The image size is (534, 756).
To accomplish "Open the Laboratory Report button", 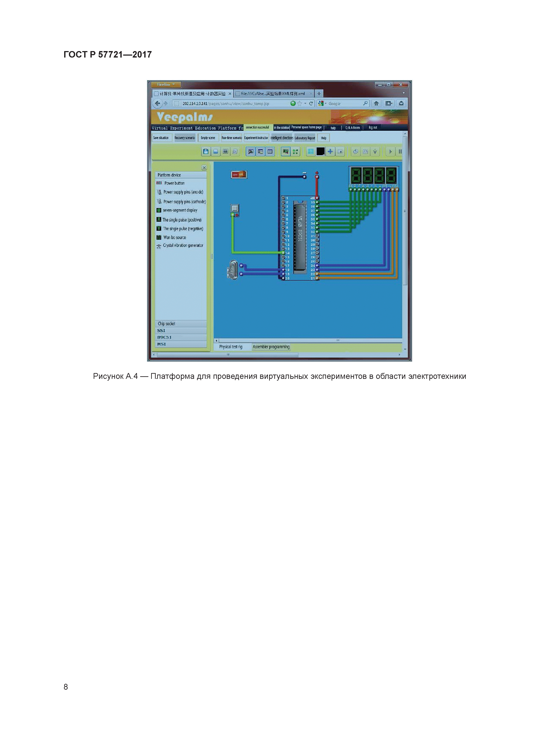I will [x=305, y=138].
